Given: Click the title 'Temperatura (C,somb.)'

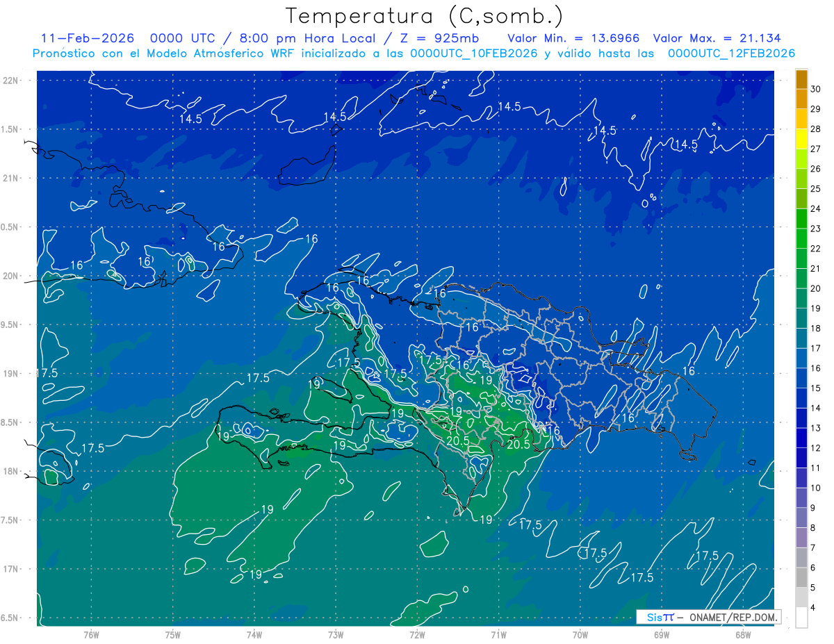Looking at the screenshot, I should [424, 17].
